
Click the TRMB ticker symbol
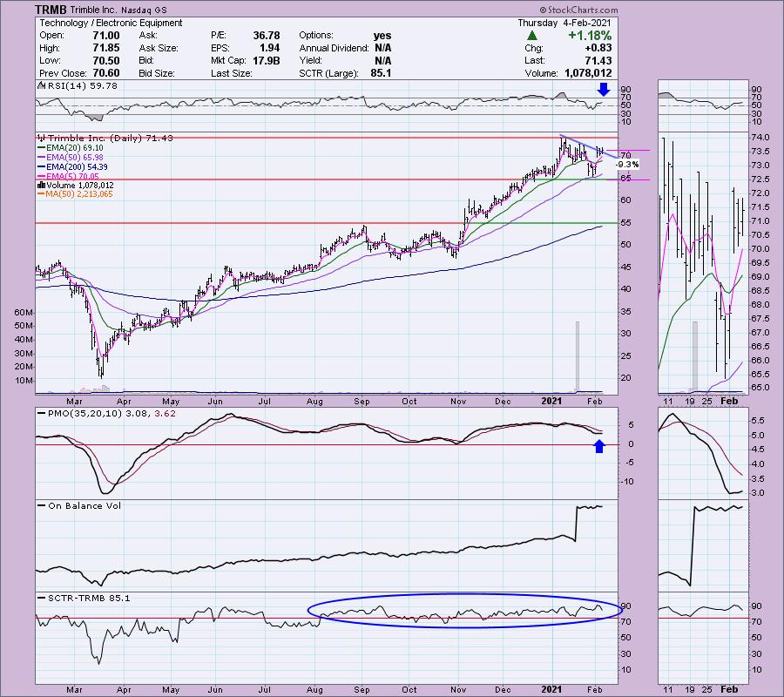[51, 10]
